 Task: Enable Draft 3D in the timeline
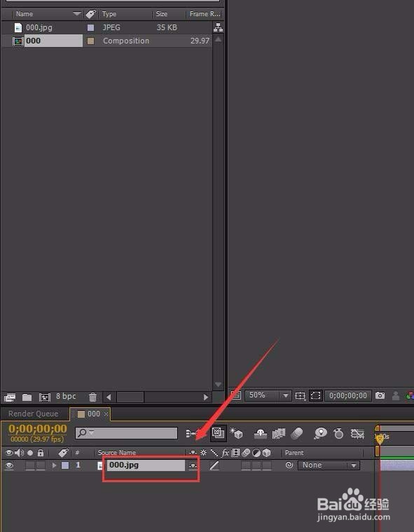pos(236,433)
